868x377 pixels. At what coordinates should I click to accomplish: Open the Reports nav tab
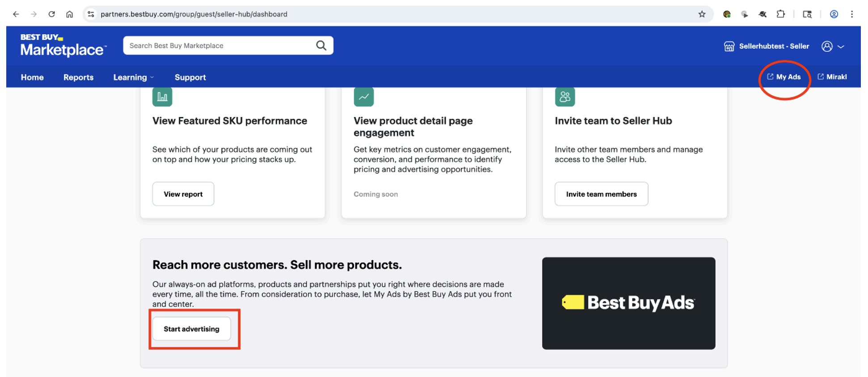(x=78, y=77)
